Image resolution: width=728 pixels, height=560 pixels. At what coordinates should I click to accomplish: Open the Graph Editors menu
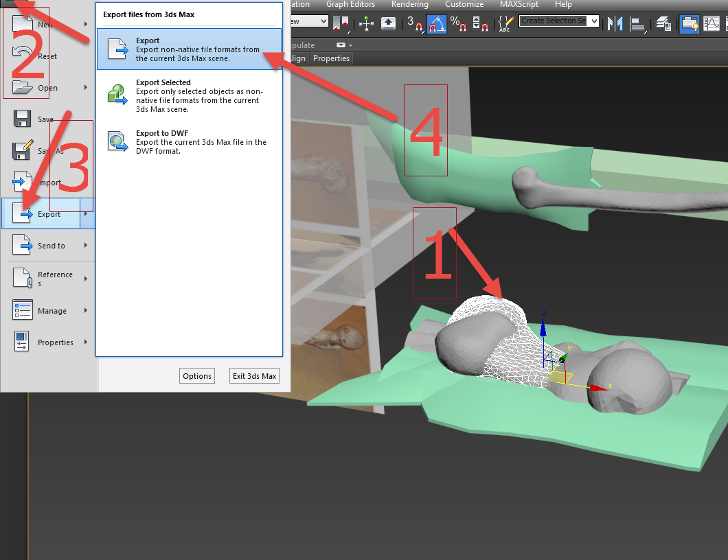(350, 4)
